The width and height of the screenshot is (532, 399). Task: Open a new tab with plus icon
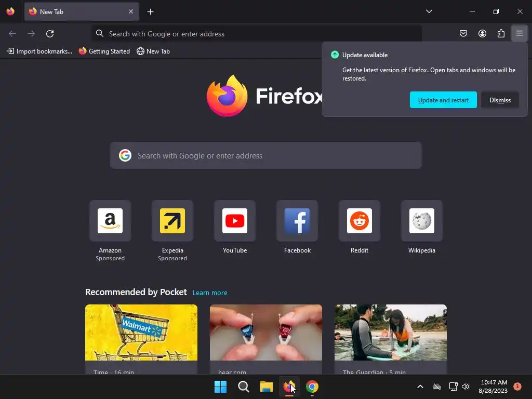150,12
